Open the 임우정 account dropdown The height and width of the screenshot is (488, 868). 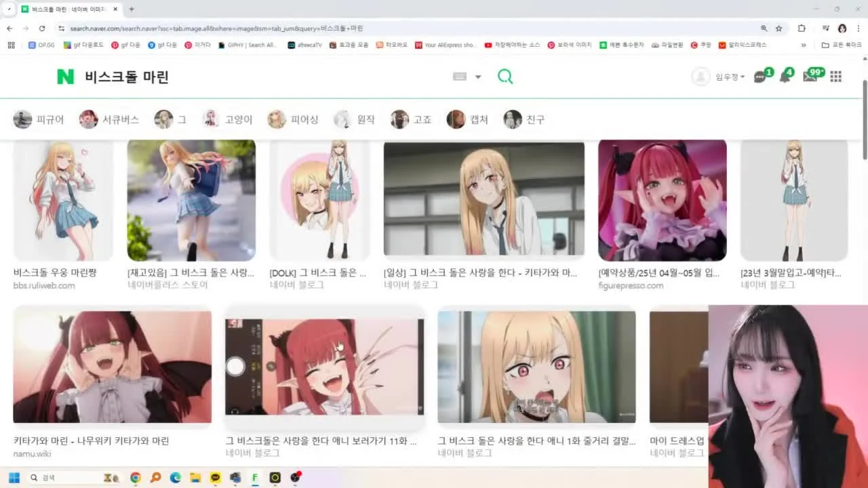coord(730,77)
